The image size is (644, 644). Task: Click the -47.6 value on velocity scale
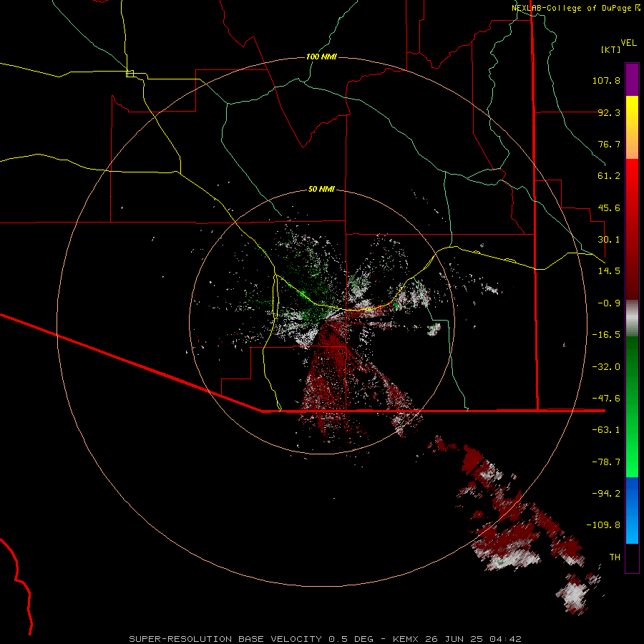(606, 399)
